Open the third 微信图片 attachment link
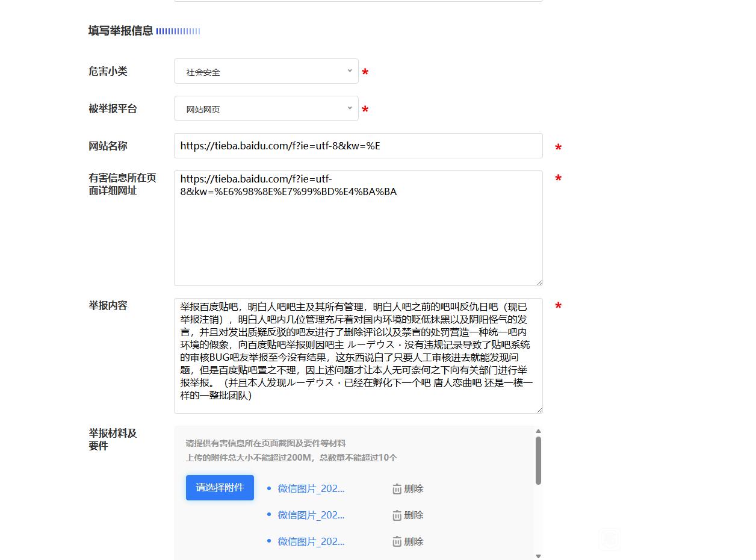Image resolution: width=756 pixels, height=560 pixels. pos(311,542)
